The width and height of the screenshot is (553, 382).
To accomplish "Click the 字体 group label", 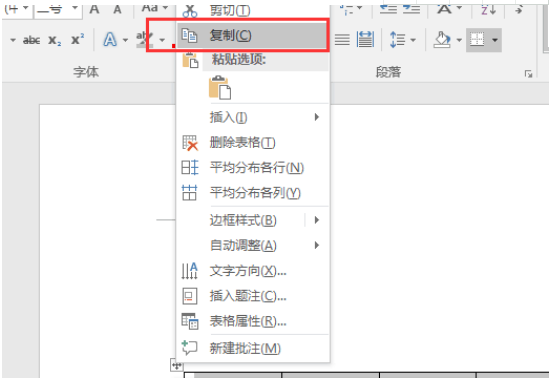I will point(86,72).
